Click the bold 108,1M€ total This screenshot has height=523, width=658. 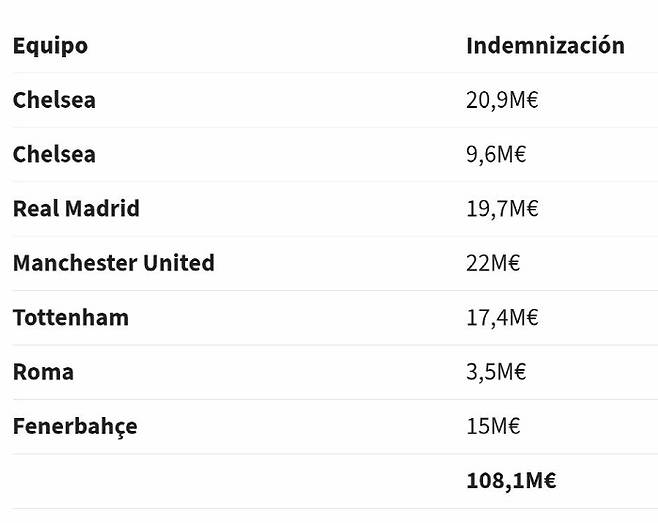(x=511, y=481)
